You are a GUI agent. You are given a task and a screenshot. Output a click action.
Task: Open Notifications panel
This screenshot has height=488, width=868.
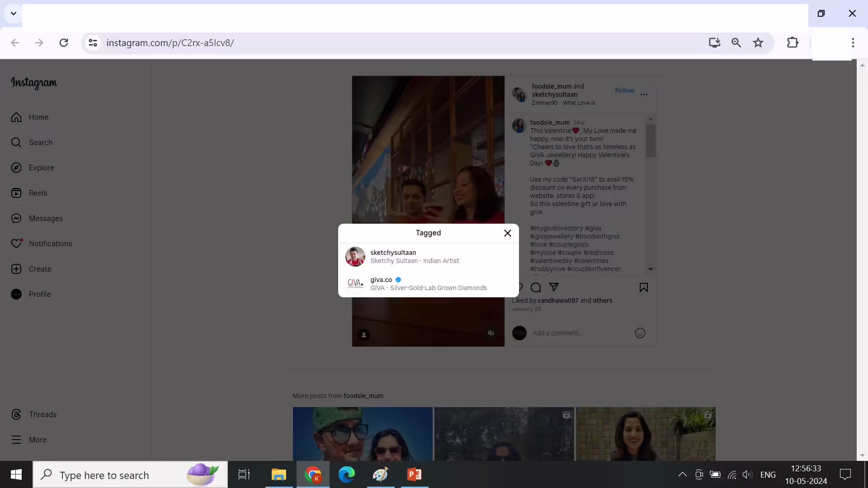(42, 244)
